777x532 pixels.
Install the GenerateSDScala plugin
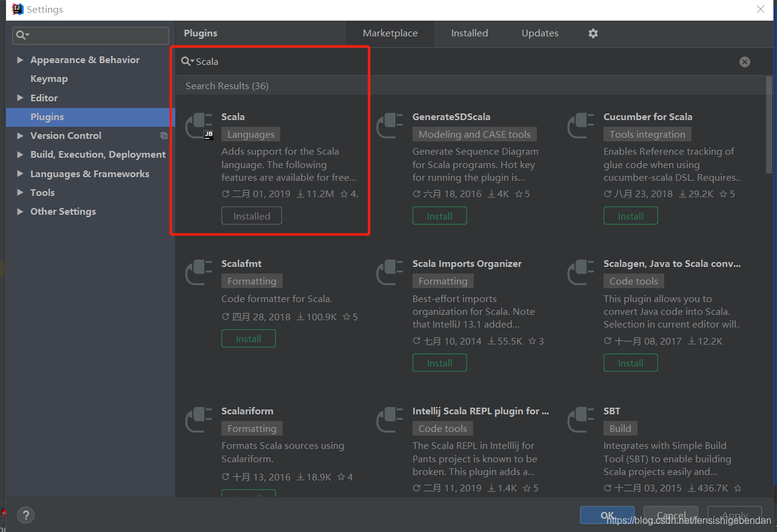tap(440, 216)
